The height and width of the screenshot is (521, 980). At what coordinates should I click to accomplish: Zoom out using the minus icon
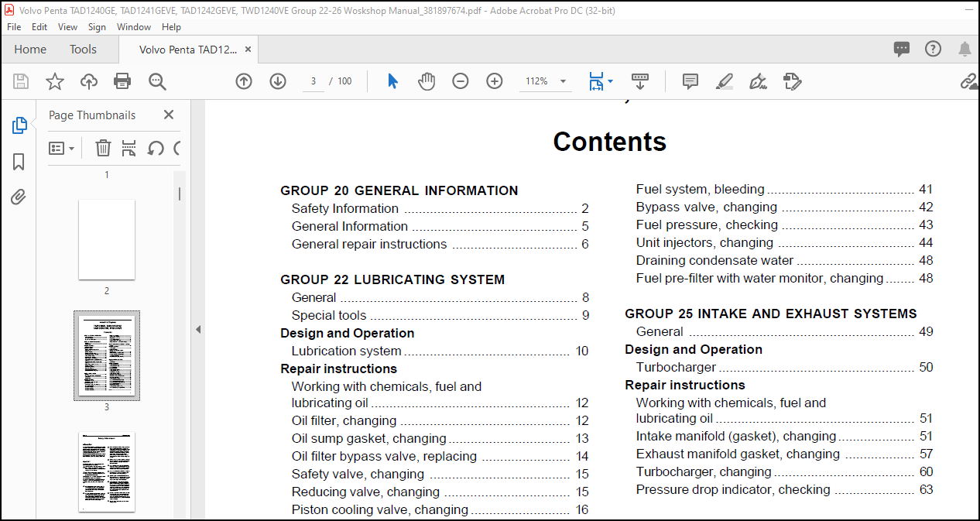(x=461, y=81)
